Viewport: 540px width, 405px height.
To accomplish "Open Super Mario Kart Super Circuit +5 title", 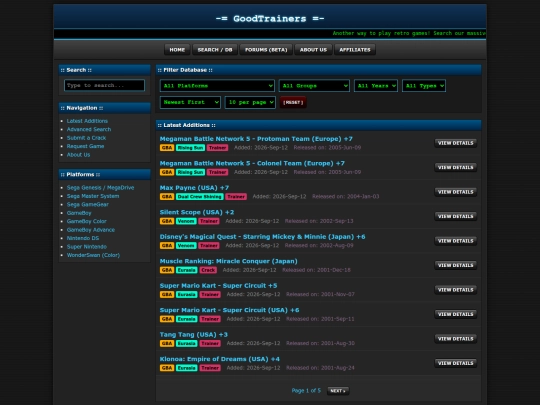I will [218, 285].
